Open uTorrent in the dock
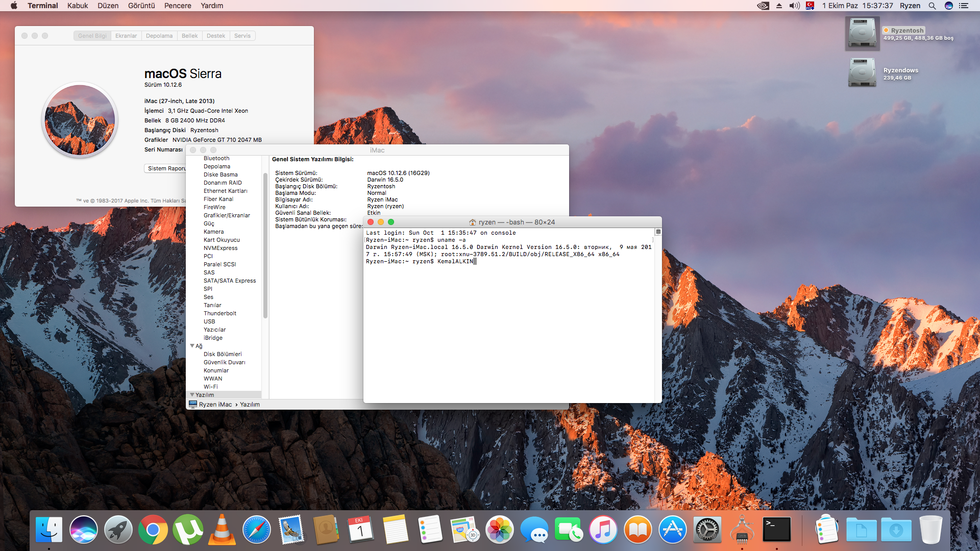The image size is (980, 551). (x=187, y=530)
